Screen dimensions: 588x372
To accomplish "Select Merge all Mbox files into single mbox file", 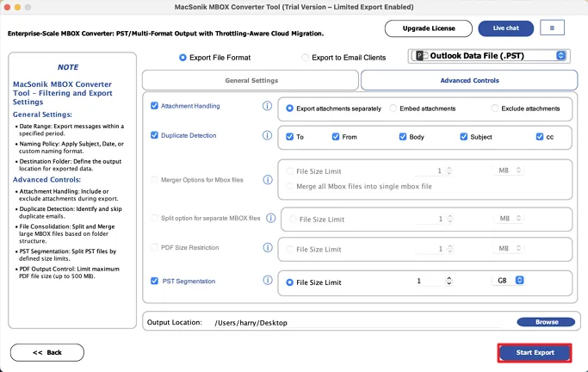I will point(289,186).
